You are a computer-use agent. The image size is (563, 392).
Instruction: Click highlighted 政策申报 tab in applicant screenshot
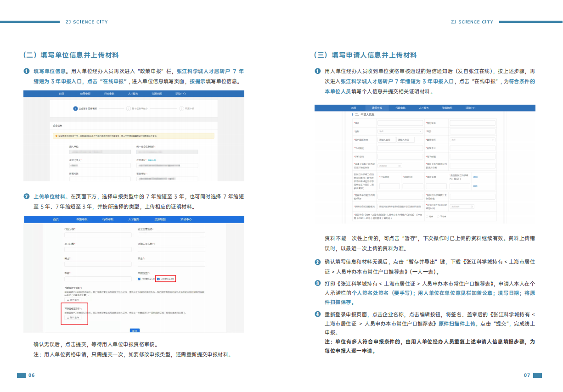(x=377, y=108)
